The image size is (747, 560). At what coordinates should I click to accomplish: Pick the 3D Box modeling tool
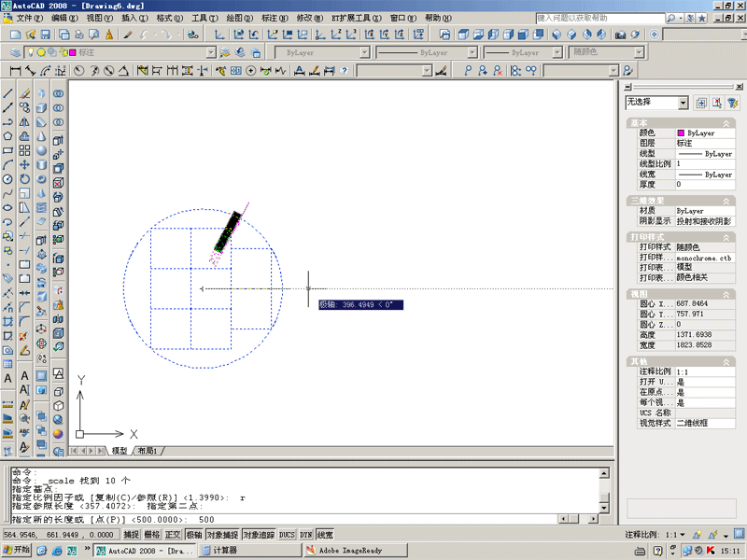(42, 107)
